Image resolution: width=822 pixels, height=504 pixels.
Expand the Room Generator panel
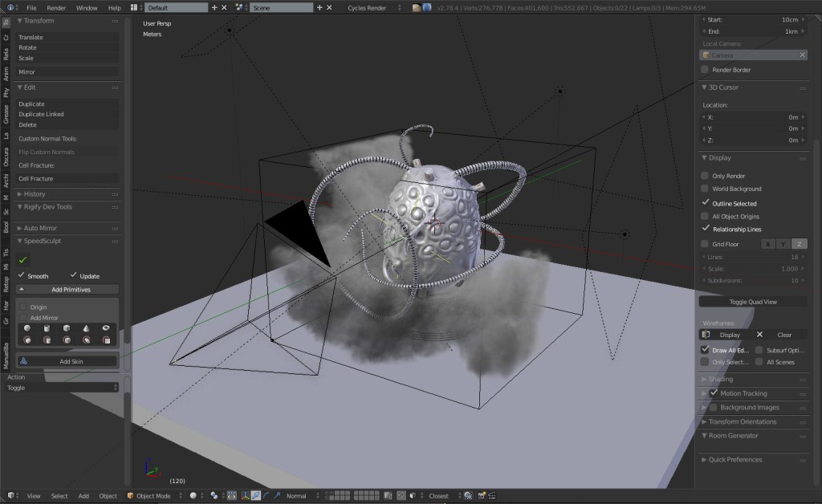pyautogui.click(x=733, y=436)
